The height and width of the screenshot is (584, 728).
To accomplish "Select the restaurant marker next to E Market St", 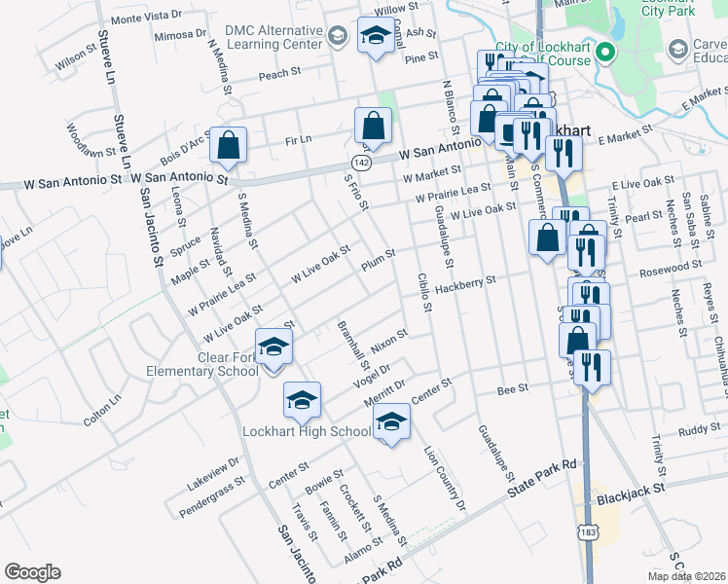I will [564, 155].
